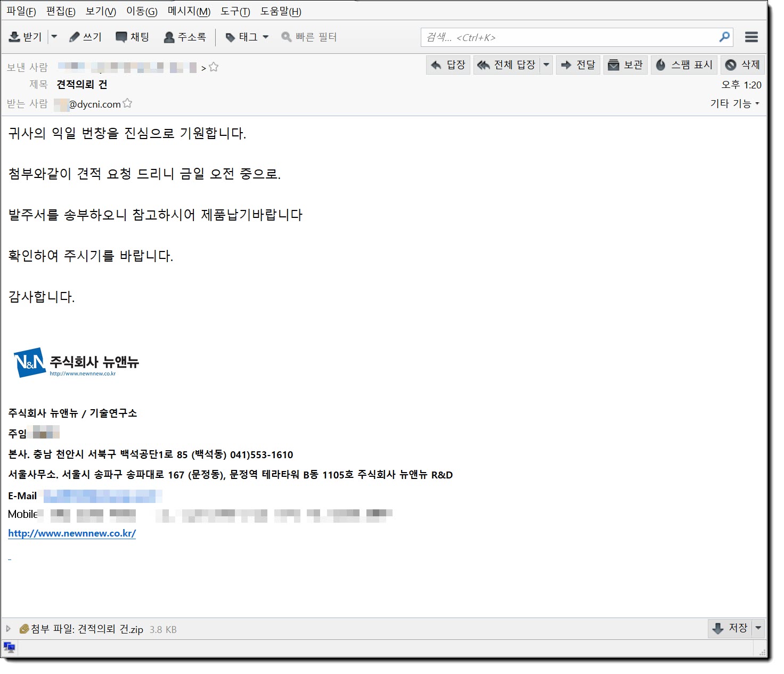The width and height of the screenshot is (784, 674).
Task: Mark the message with 스팸 표시
Action: 684,65
